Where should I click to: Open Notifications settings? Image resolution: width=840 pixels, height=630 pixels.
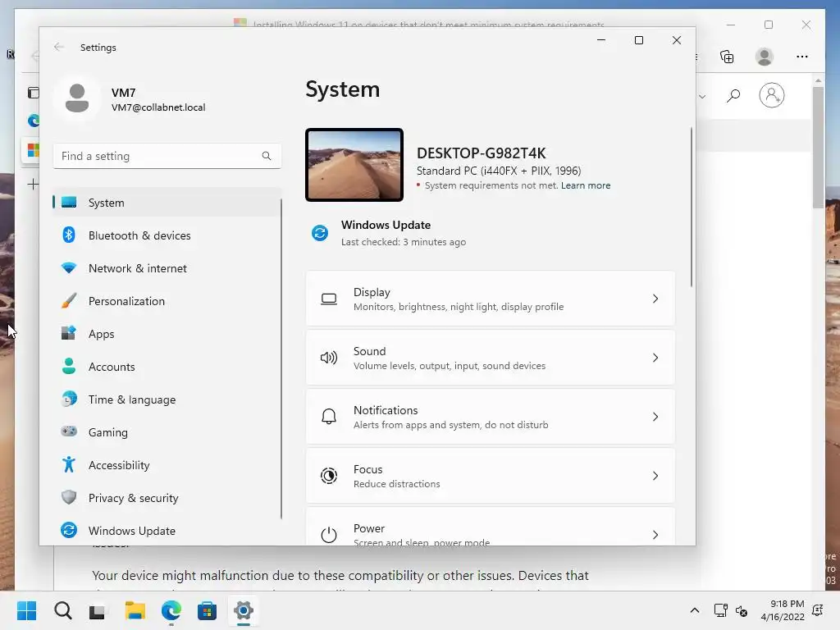click(491, 417)
